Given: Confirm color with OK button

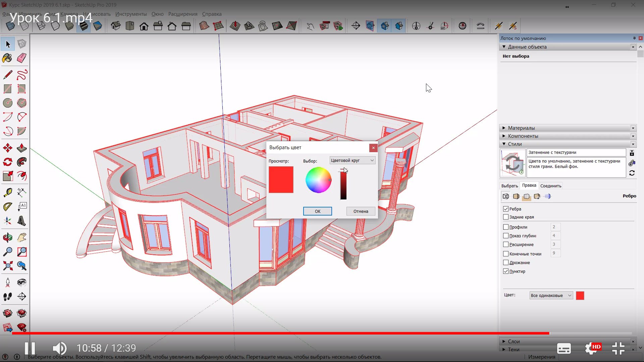Looking at the screenshot, I should [318, 211].
